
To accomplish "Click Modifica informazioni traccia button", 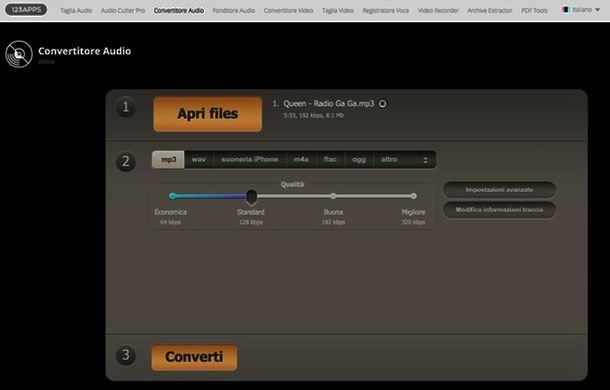I will (x=500, y=210).
